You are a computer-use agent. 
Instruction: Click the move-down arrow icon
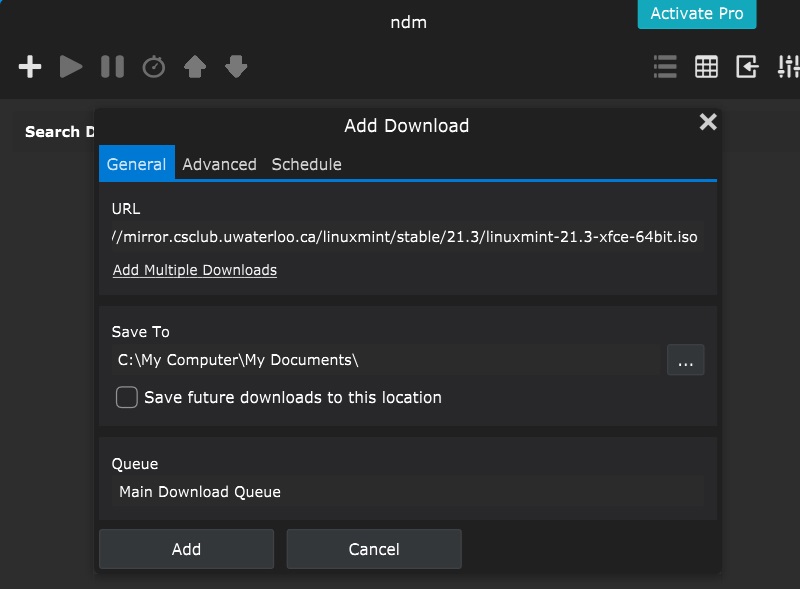(236, 67)
